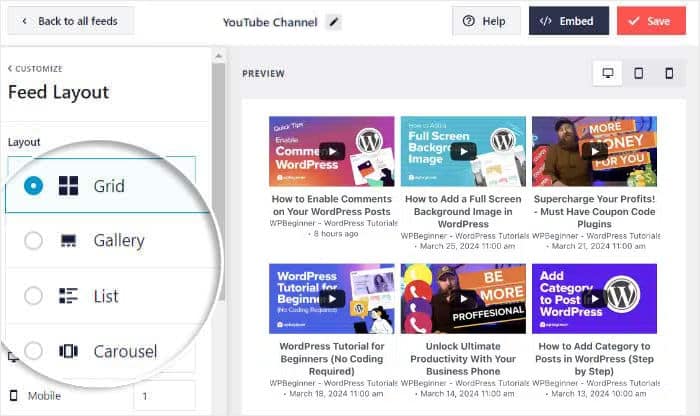The image size is (700, 416).
Task: Click Back to all feeds button
Action: (71, 21)
